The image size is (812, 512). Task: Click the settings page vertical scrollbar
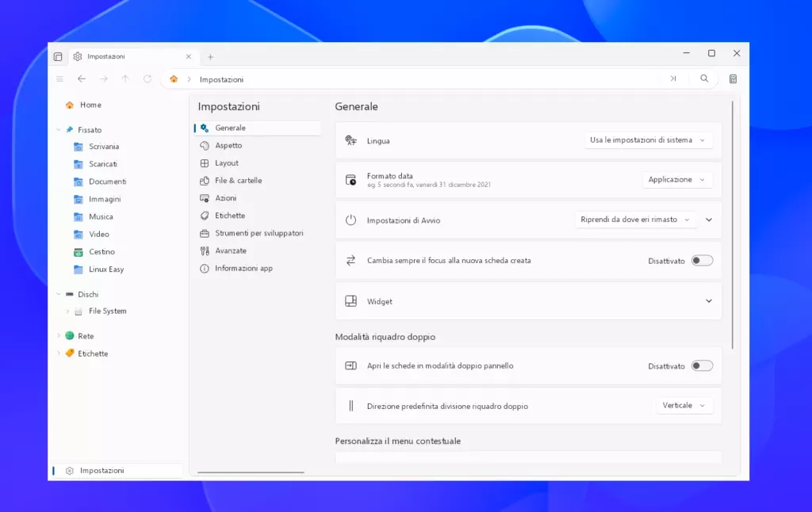pyautogui.click(x=732, y=225)
